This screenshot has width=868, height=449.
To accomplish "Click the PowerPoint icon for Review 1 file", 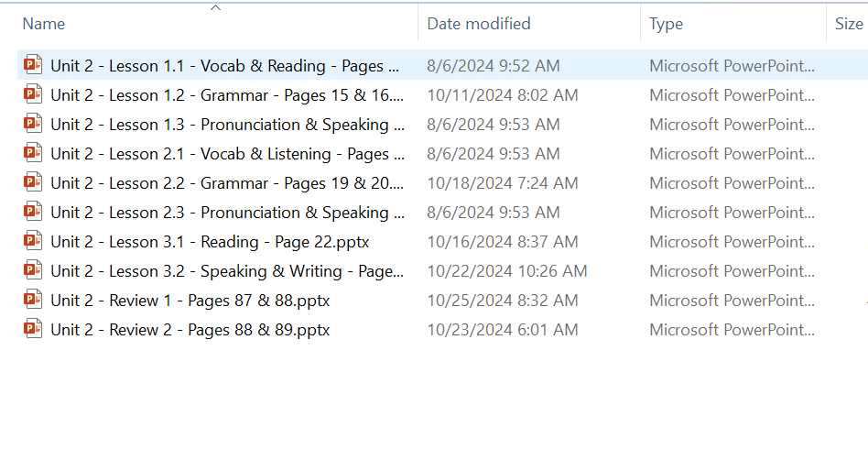I will pyautogui.click(x=33, y=300).
